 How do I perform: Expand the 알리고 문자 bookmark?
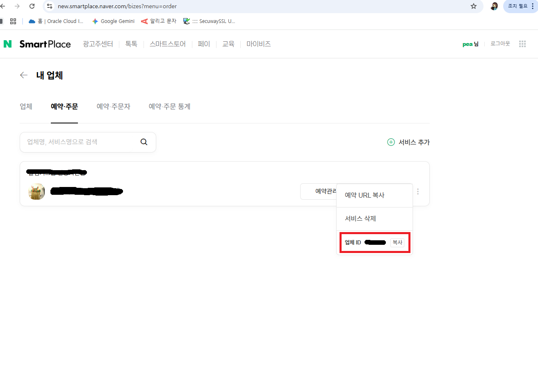click(x=158, y=21)
